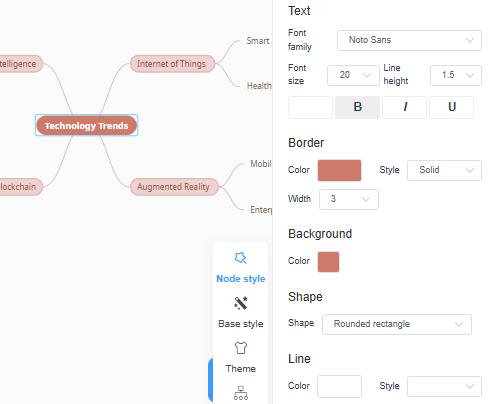Expand the Line height dropdown
489x404 pixels.
[x=456, y=75]
